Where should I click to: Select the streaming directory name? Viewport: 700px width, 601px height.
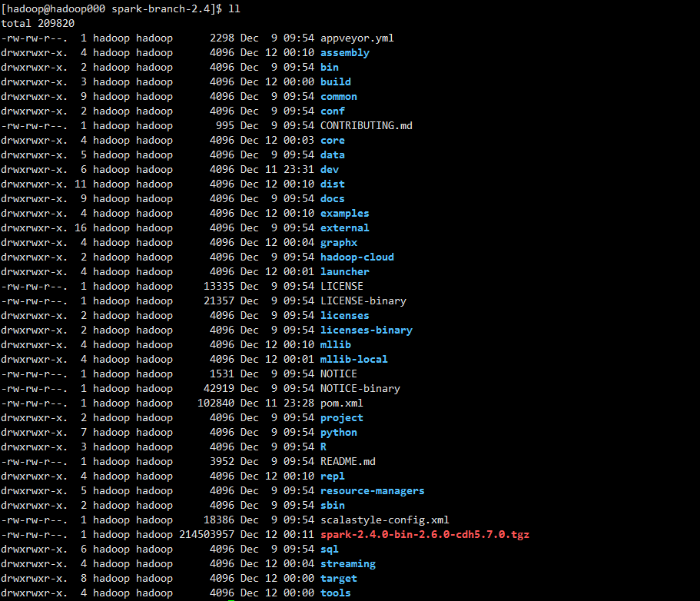tap(348, 564)
